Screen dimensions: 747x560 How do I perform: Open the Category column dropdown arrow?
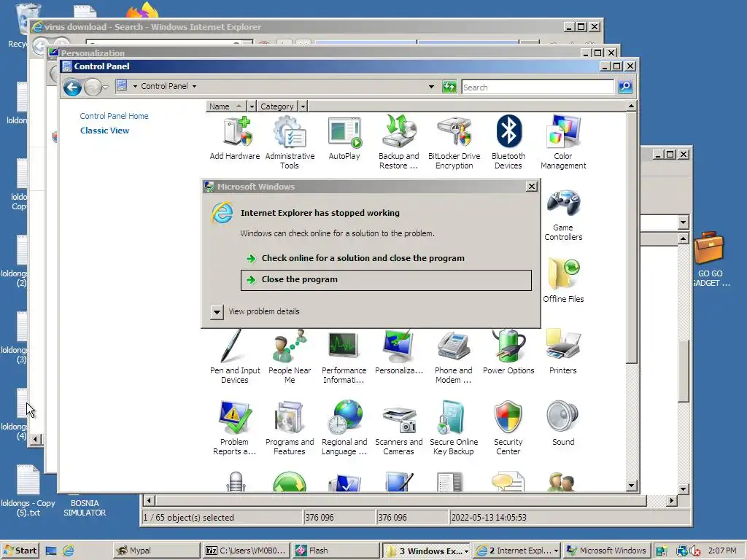point(303,106)
